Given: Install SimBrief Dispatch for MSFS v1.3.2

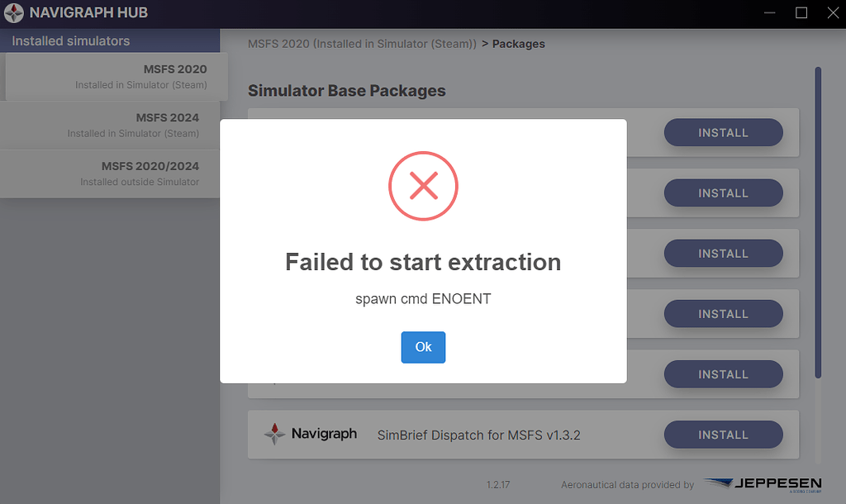Looking at the screenshot, I should (723, 435).
